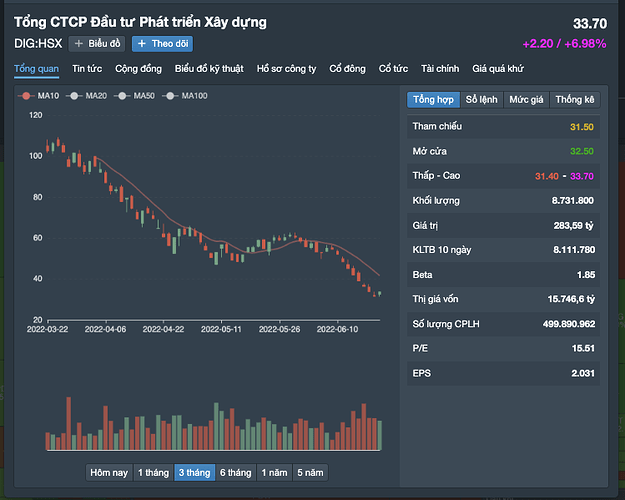Set chart range to 1 năm
This screenshot has height=500, width=625.
[x=274, y=472]
